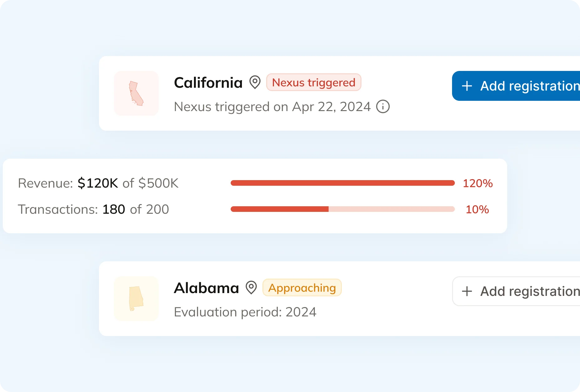580x392 pixels.
Task: Select the Nexus triggered label for California
Action: click(x=313, y=82)
